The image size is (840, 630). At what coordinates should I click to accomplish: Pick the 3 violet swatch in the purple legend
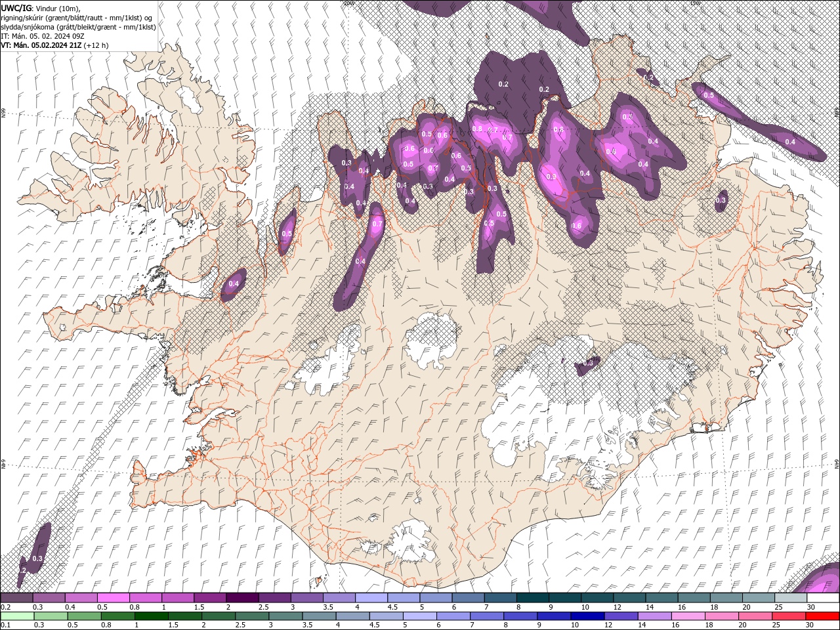click(x=306, y=598)
